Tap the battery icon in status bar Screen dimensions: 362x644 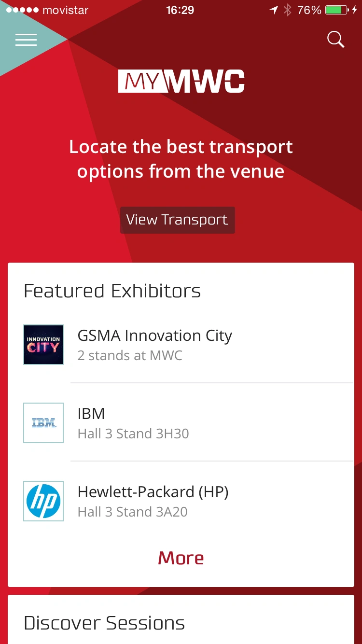[341, 10]
